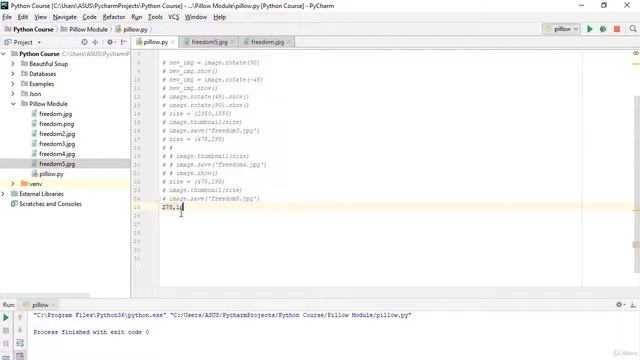Open Run panel gear settings
640x360 pixels.
point(620,304)
